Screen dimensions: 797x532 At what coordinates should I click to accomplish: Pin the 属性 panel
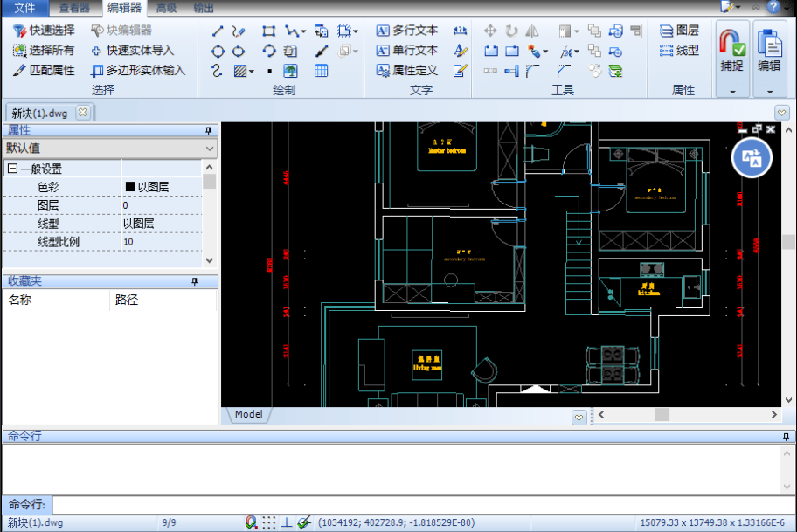coord(208,130)
